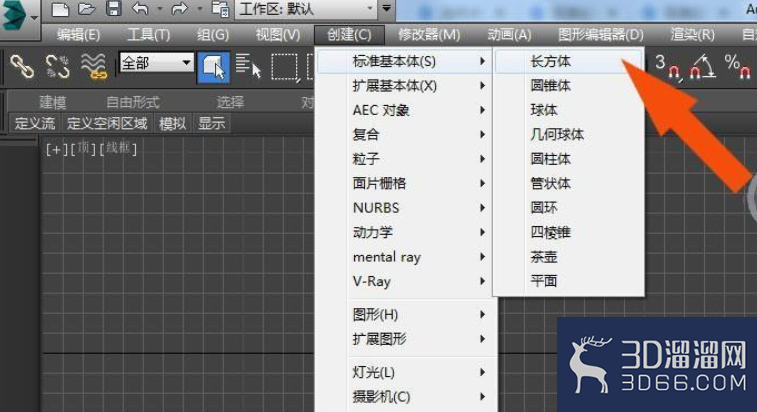Image resolution: width=757 pixels, height=412 pixels.
Task: Expand 灯光(L) submenu
Action: [405, 372]
